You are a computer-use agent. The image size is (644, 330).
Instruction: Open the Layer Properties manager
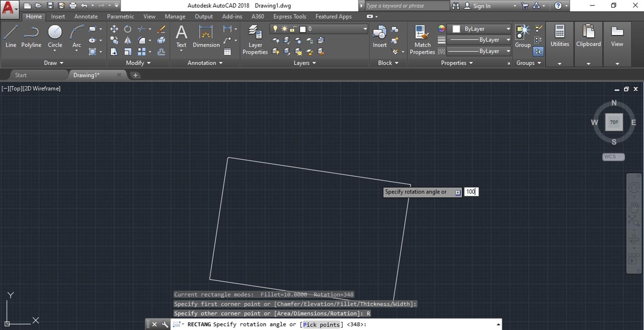click(x=255, y=40)
